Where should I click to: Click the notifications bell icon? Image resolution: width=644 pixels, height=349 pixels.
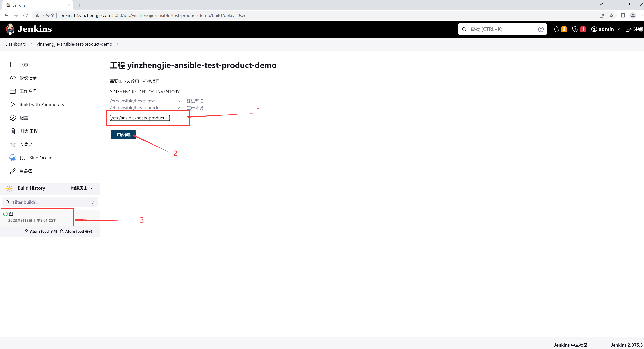click(x=556, y=29)
